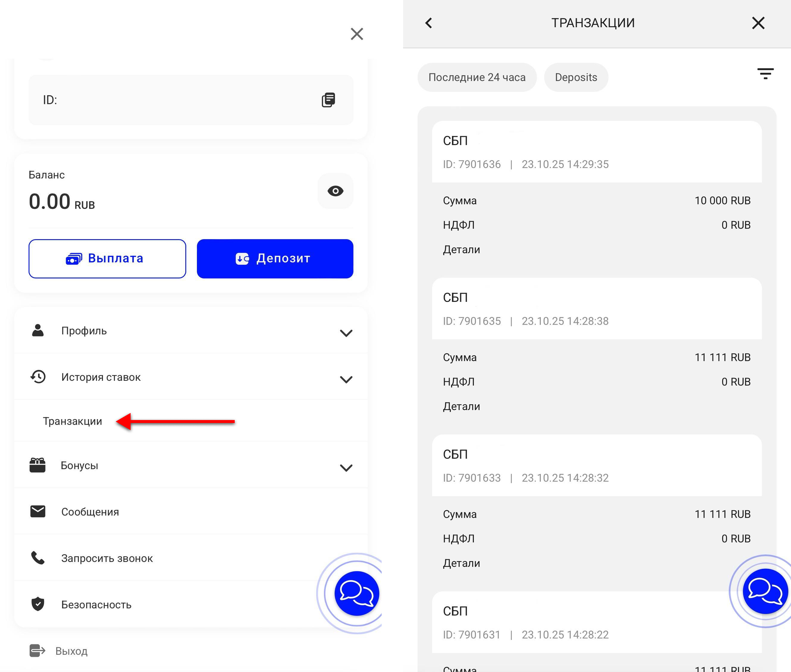Image resolution: width=791 pixels, height=672 pixels.
Task: Open live chat bubble on transactions panel
Action: (765, 591)
